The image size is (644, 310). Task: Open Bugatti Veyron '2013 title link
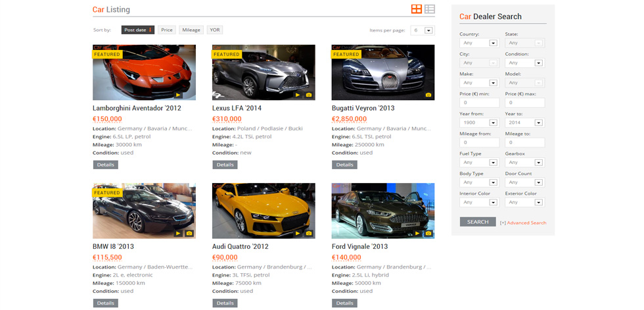[x=363, y=108]
